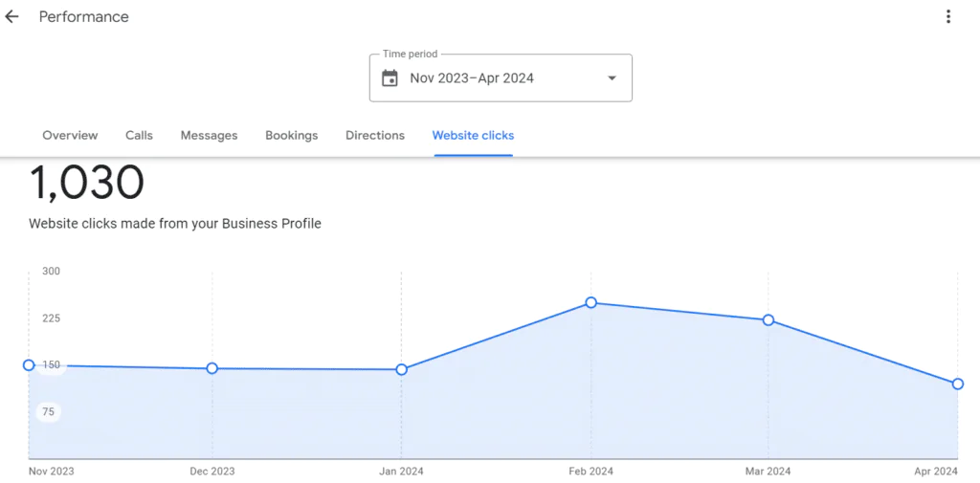View the Directions tab

point(375,136)
